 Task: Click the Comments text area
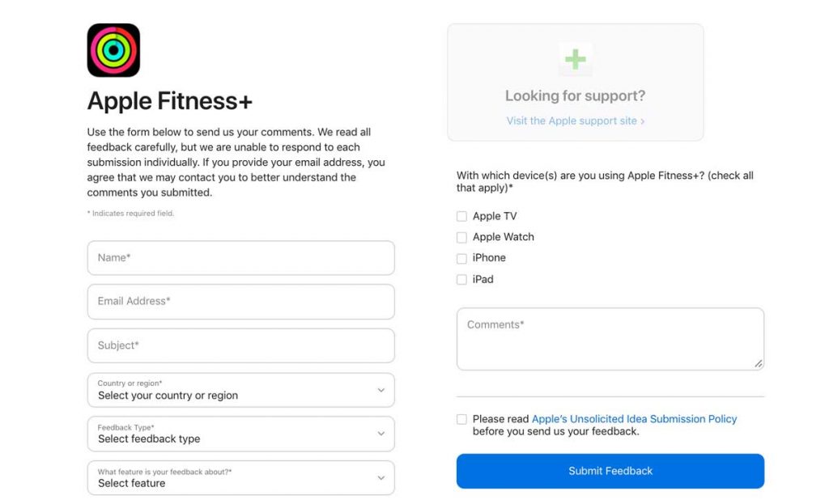pyautogui.click(x=610, y=339)
